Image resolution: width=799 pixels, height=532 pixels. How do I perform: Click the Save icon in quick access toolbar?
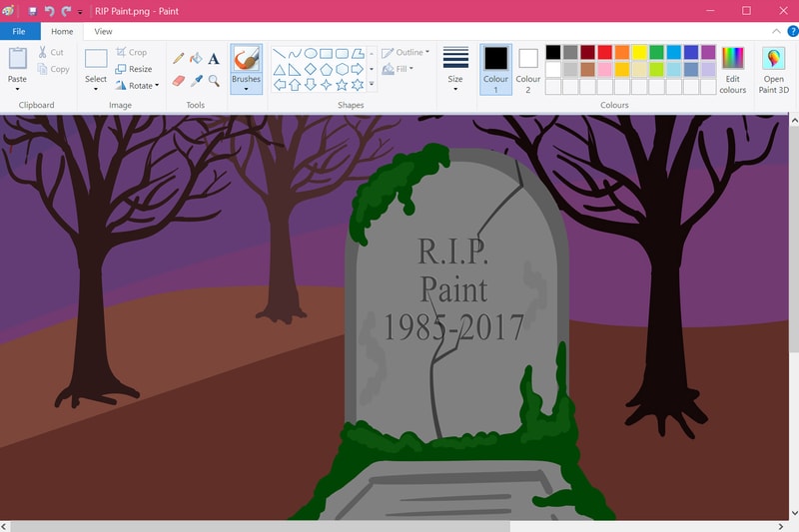click(33, 11)
